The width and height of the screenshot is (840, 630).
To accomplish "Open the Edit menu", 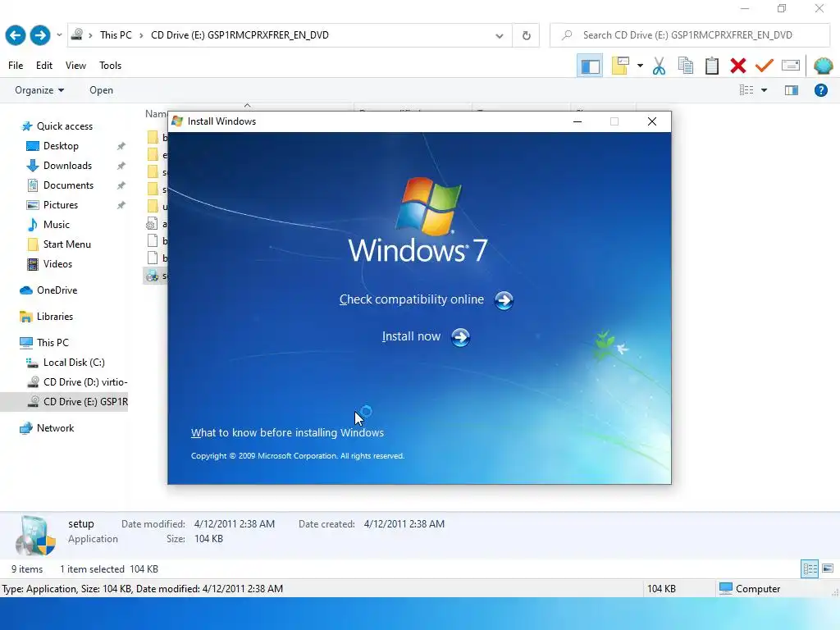I will (44, 66).
